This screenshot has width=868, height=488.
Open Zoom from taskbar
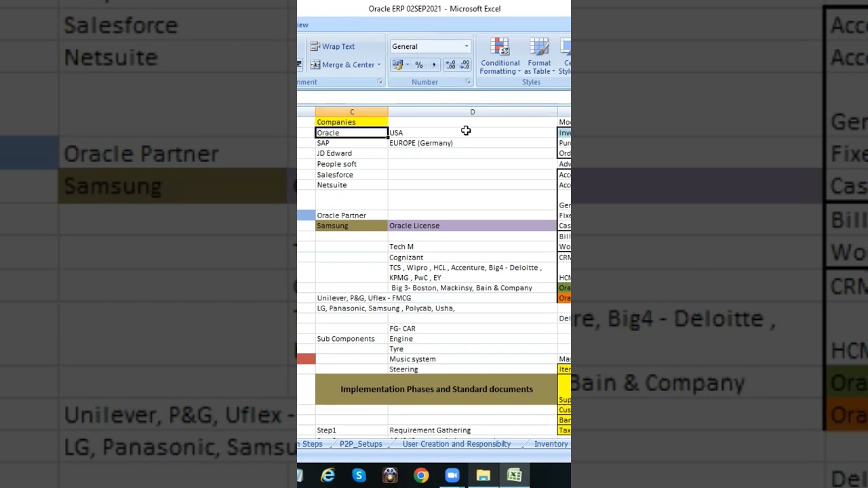(x=452, y=476)
